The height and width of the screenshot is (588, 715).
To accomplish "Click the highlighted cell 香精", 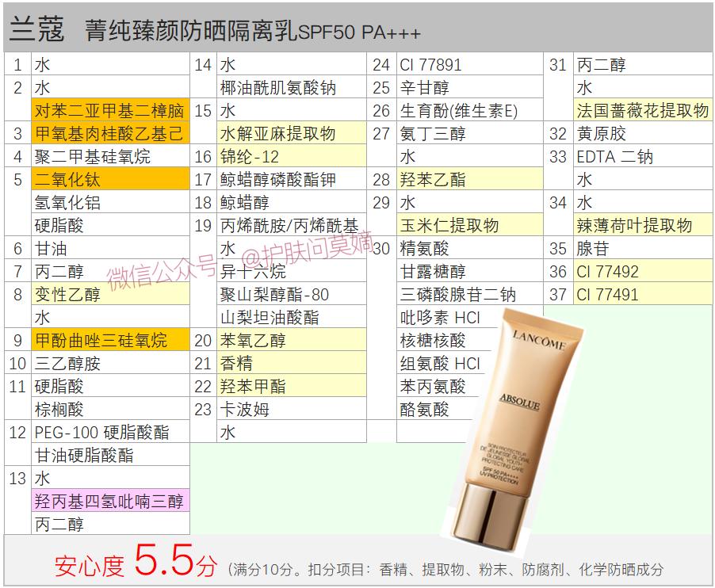I will point(292,363).
